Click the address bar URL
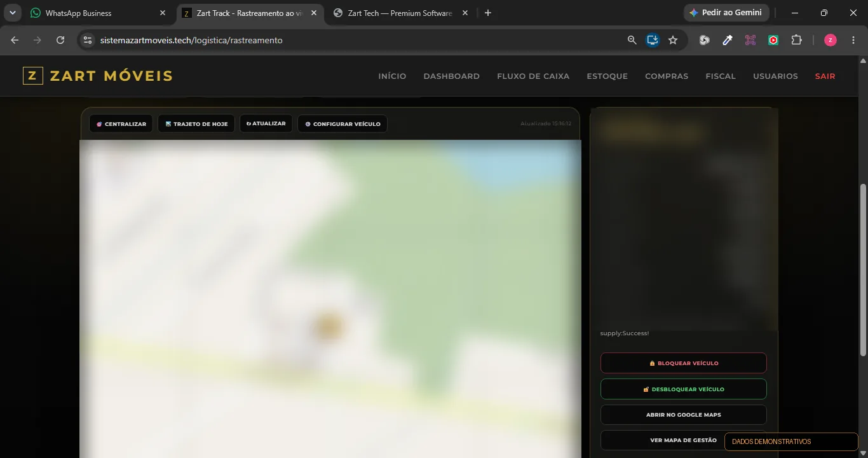 (191, 40)
